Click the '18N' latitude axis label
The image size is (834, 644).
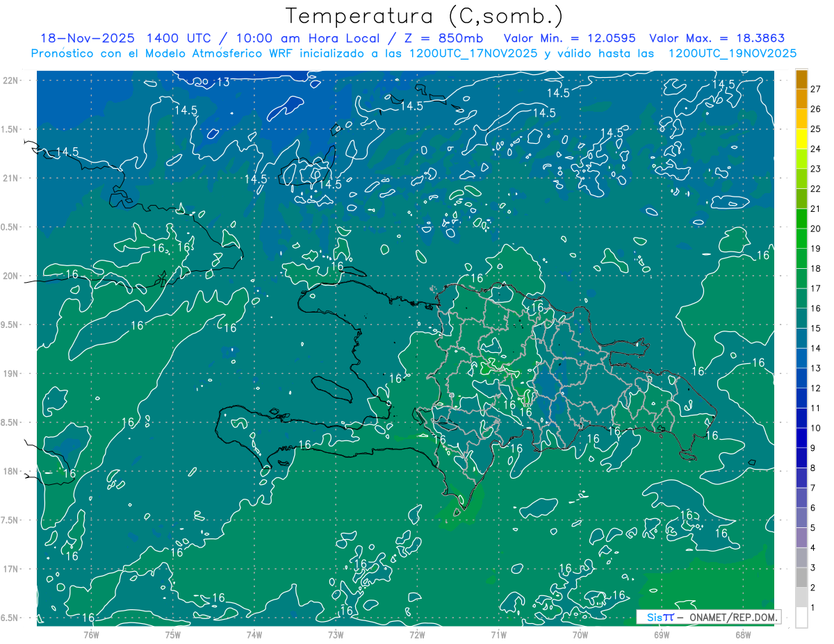click(10, 471)
